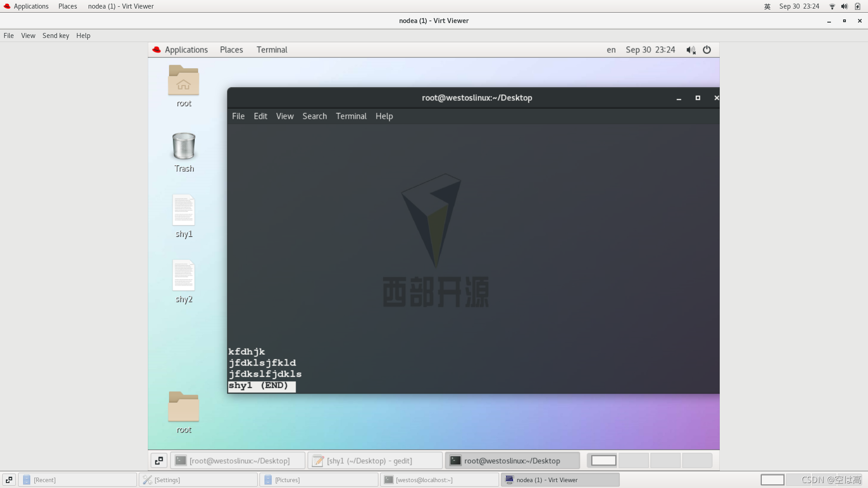
Task: Switch to [Pictures] window in host taskbar
Action: pyautogui.click(x=319, y=480)
